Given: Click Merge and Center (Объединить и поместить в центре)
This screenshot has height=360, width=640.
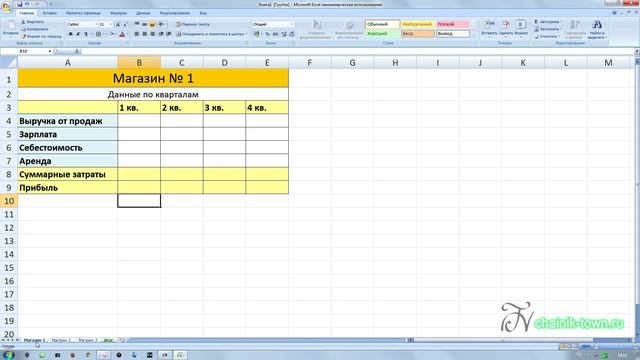Looking at the screenshot, I should [x=210, y=34].
